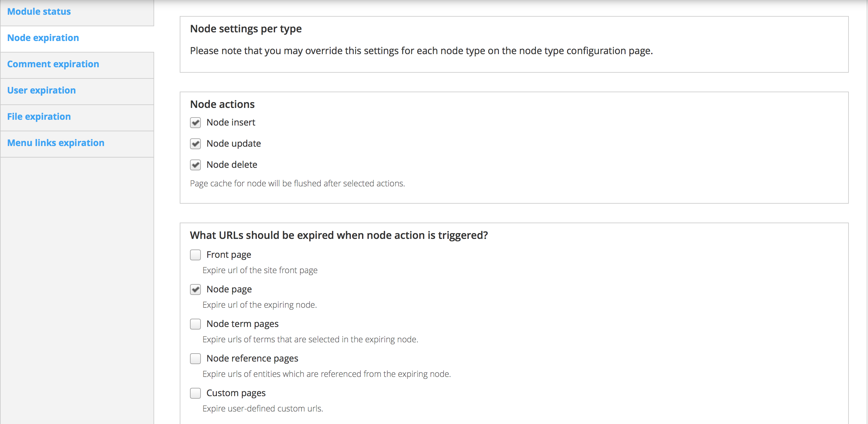Check the Custom pages checkbox
The image size is (868, 424).
195,393
